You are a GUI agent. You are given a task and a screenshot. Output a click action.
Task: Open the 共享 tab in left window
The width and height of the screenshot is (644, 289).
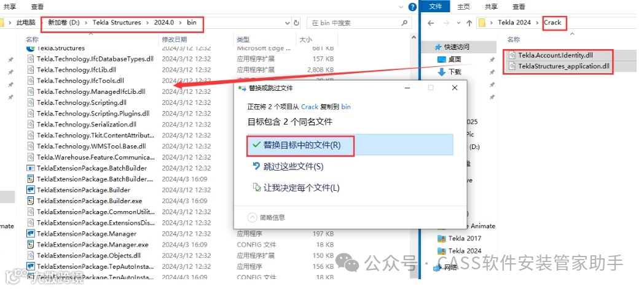(x=10, y=7)
